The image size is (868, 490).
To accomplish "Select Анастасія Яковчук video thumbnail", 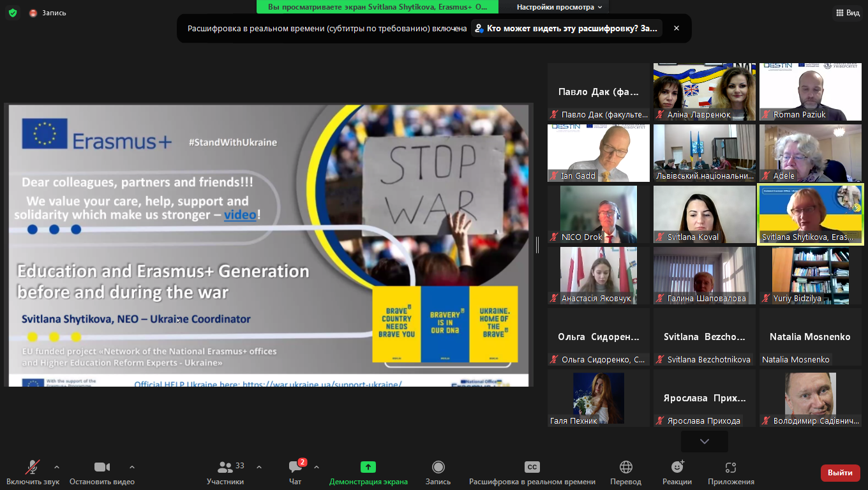I will click(x=599, y=276).
